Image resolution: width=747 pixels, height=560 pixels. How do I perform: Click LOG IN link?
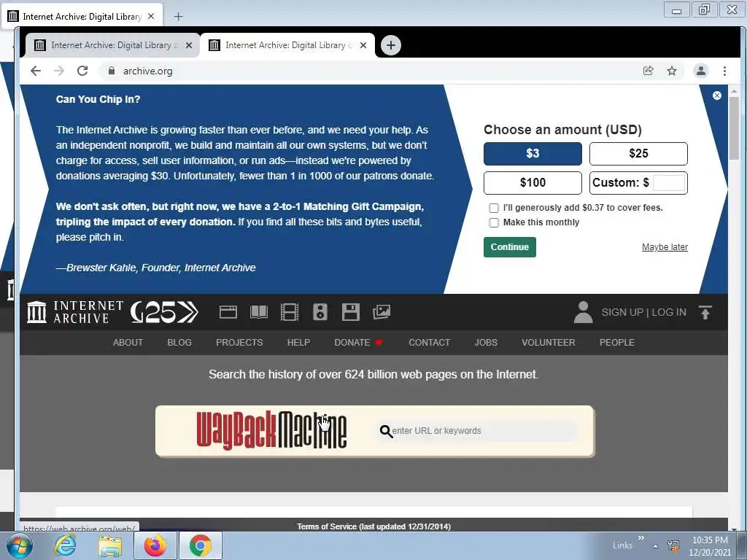[669, 312]
